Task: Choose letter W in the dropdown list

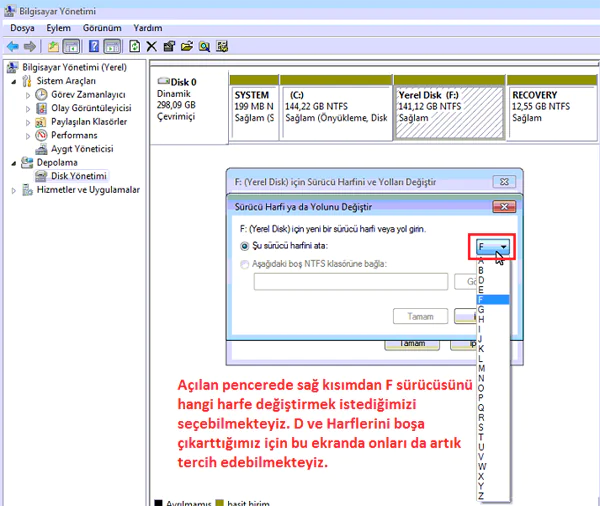Action: (493, 467)
